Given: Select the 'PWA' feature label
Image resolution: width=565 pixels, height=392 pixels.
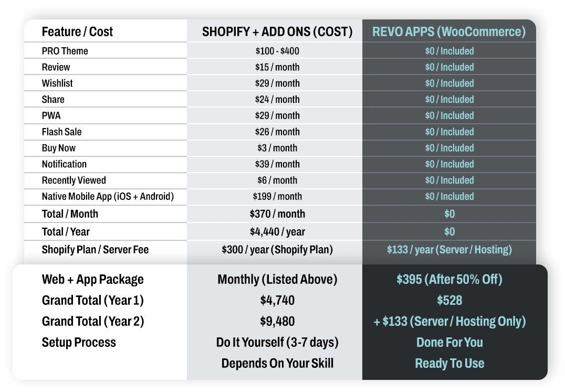Looking at the screenshot, I should tap(51, 115).
